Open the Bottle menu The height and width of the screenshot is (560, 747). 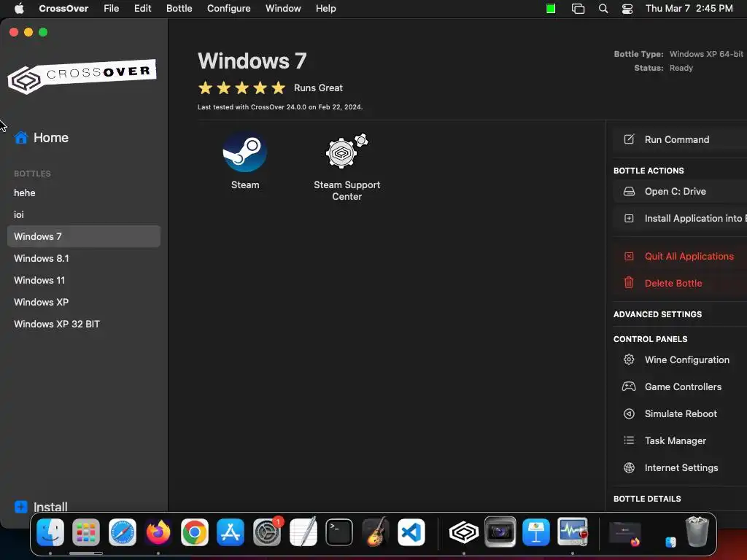(179, 8)
